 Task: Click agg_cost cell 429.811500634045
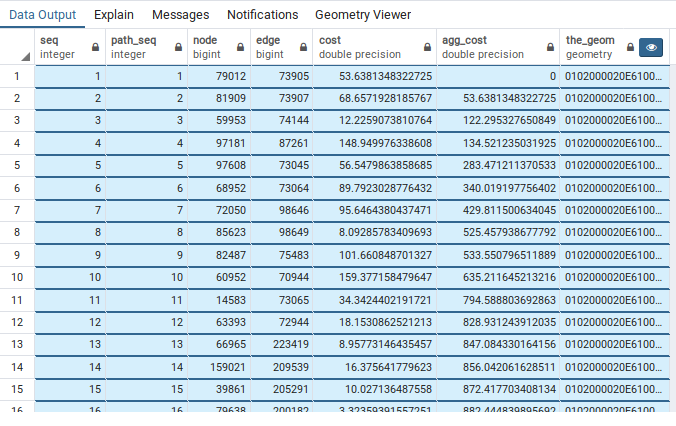click(498, 210)
